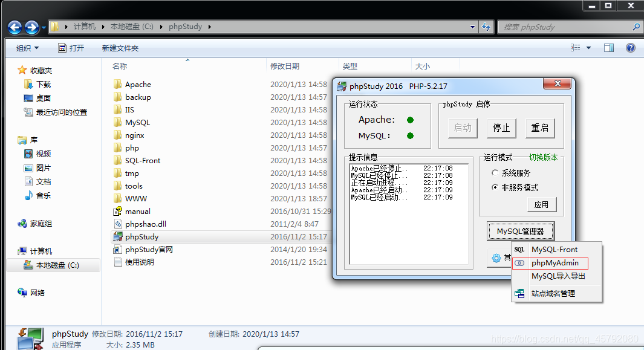Expand the chevron after 计算机 in address bar

pyautogui.click(x=103, y=27)
